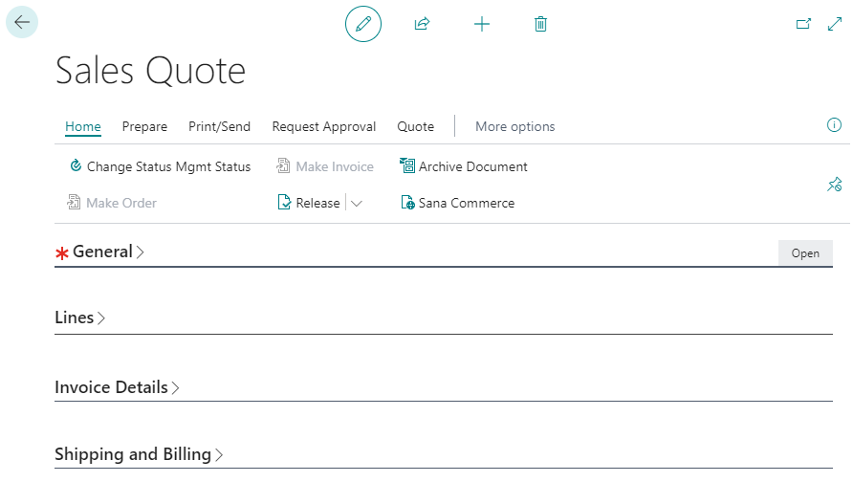Toggle the pin action bar icon
This screenshot has height=504, width=853.
(x=834, y=185)
